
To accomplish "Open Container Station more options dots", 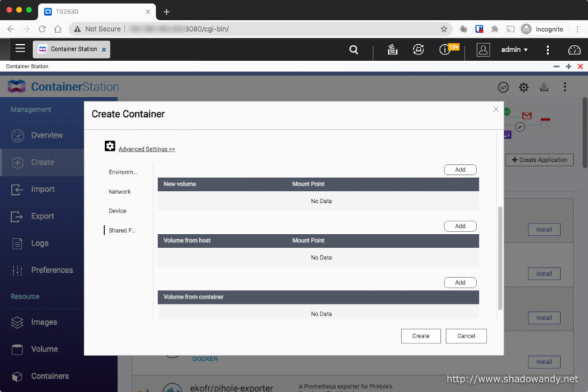I will pos(564,87).
